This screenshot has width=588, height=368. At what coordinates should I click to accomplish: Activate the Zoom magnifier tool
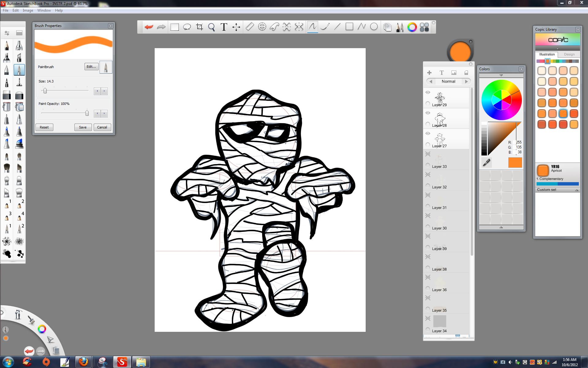click(x=211, y=27)
